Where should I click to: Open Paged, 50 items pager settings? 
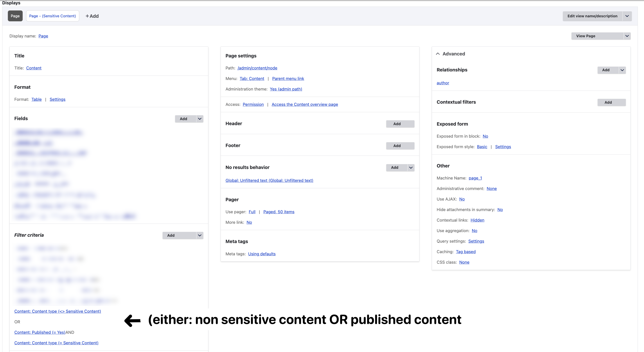(279, 212)
